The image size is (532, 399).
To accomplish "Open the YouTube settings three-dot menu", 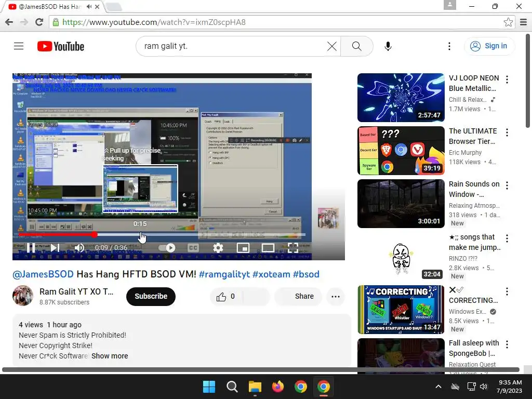I will (x=449, y=46).
